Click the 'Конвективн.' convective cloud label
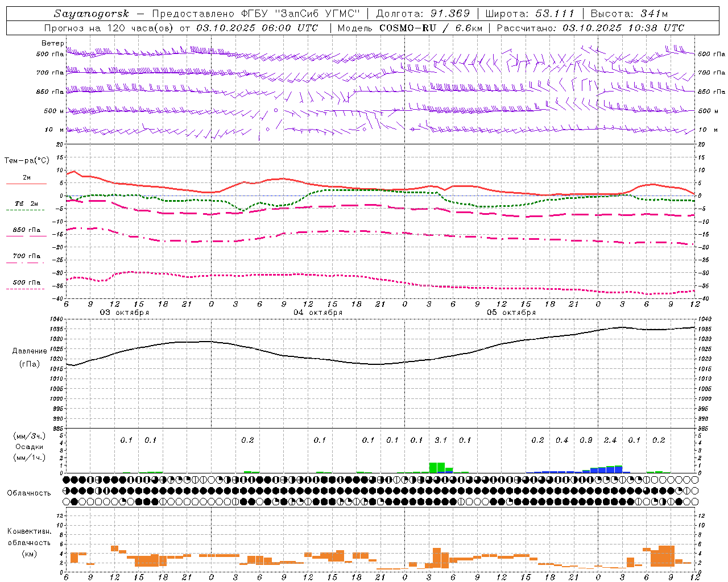Screen dimensions: 728x582 (x=29, y=531)
